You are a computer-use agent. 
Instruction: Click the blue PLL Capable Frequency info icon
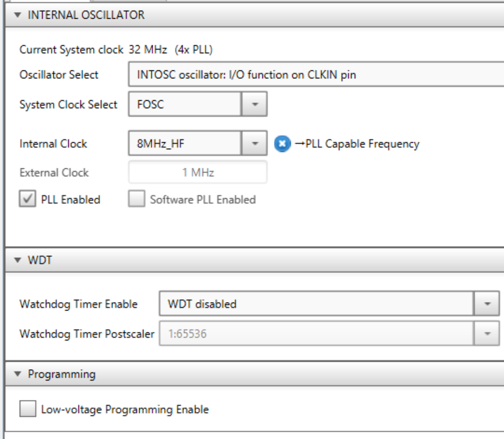(x=282, y=143)
